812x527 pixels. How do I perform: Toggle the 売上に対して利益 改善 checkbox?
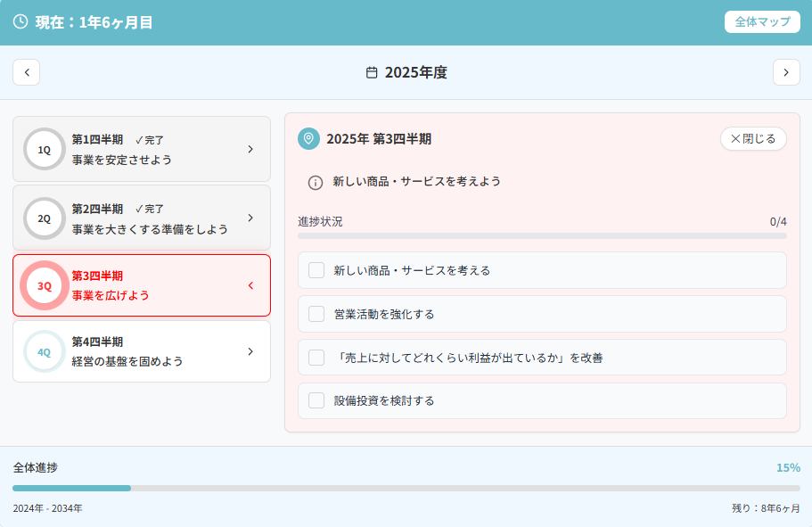tap(316, 358)
